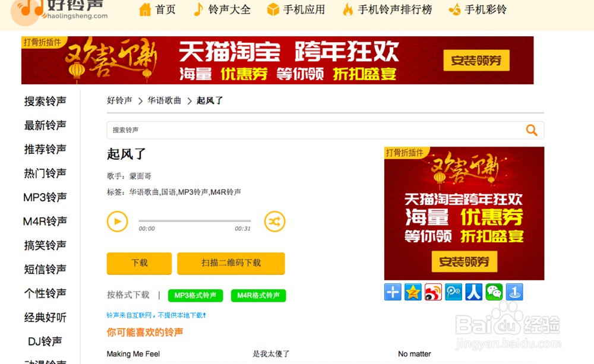Choose the M4R格式铃声 green button
The width and height of the screenshot is (594, 364).
258,296
